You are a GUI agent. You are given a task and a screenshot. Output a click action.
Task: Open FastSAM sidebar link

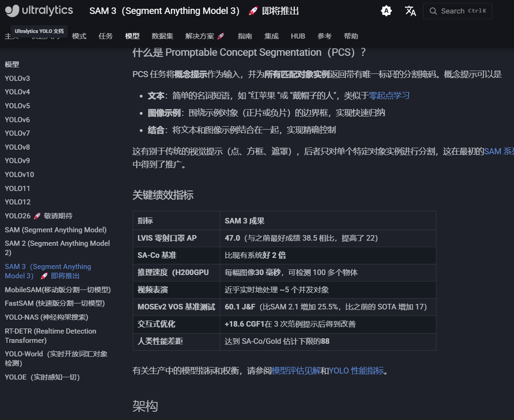click(x=55, y=303)
